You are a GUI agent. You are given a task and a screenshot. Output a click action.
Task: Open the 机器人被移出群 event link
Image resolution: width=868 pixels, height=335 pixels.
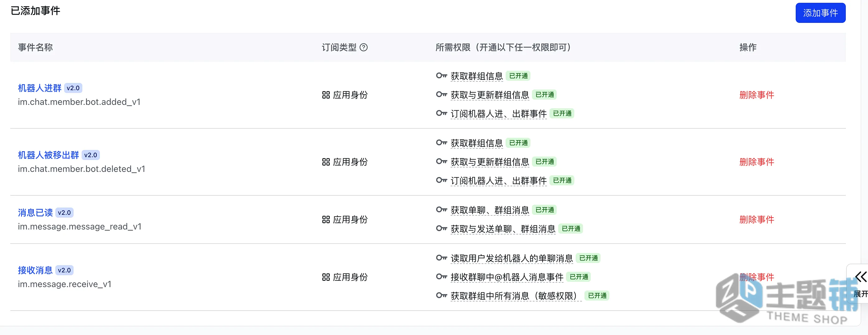[x=49, y=155]
